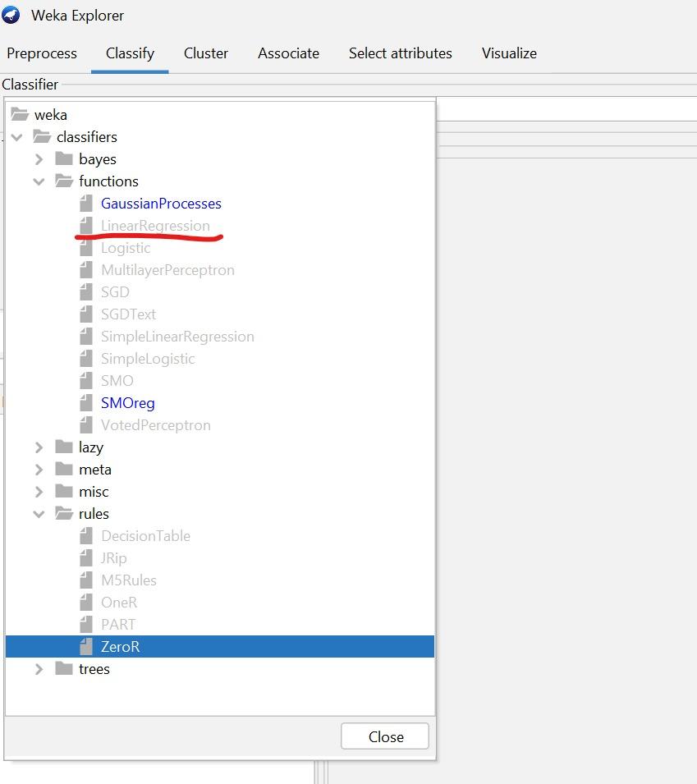Expand the misc folder chevron
697x784 pixels.
click(39, 492)
